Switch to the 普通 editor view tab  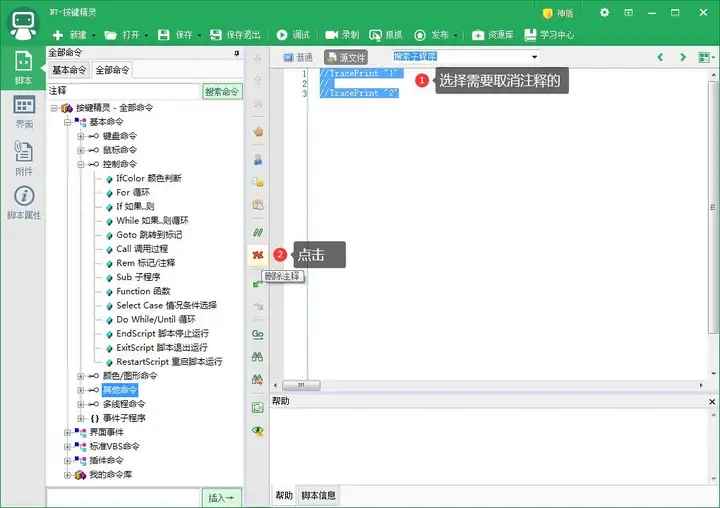tap(298, 57)
